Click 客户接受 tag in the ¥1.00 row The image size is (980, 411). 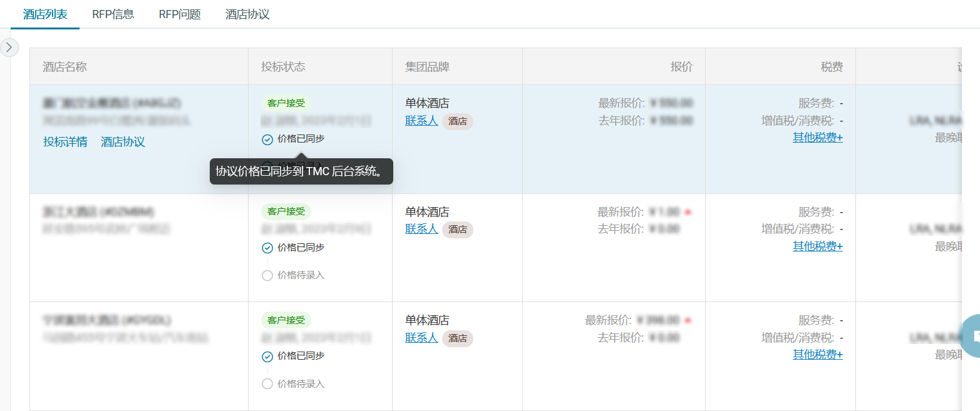coord(286,211)
